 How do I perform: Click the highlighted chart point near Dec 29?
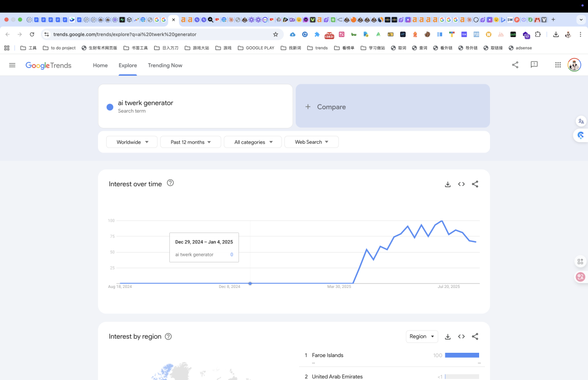[250, 283]
